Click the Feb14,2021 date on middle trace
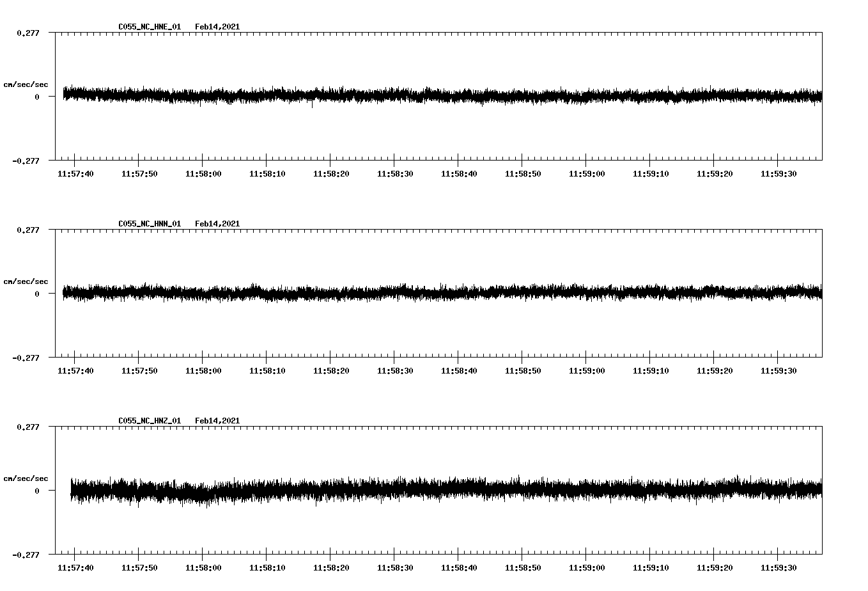868x591 pixels. tap(217, 223)
